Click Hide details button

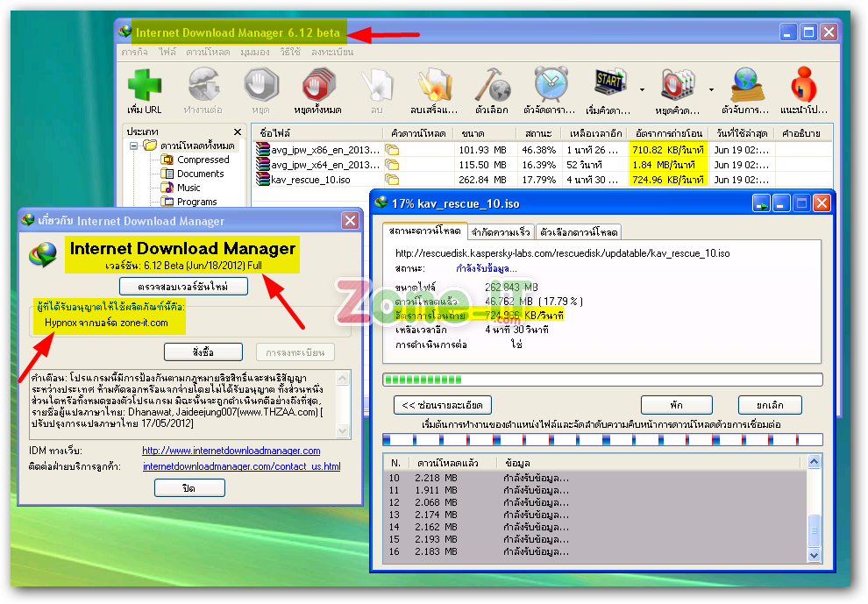[x=443, y=405]
